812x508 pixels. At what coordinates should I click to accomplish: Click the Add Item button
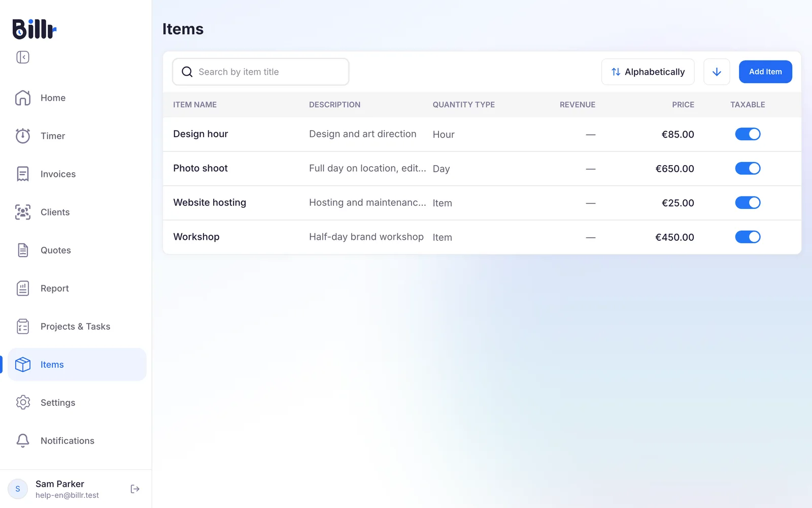tap(765, 72)
